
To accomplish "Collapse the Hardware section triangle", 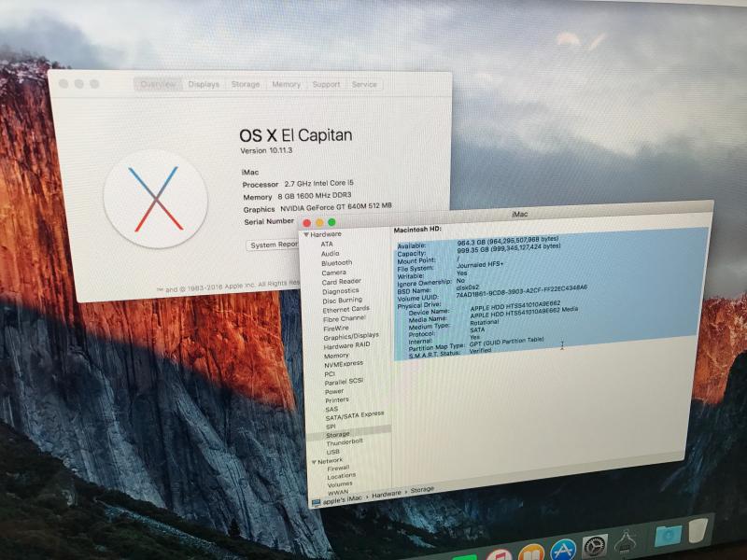I will pos(306,234).
